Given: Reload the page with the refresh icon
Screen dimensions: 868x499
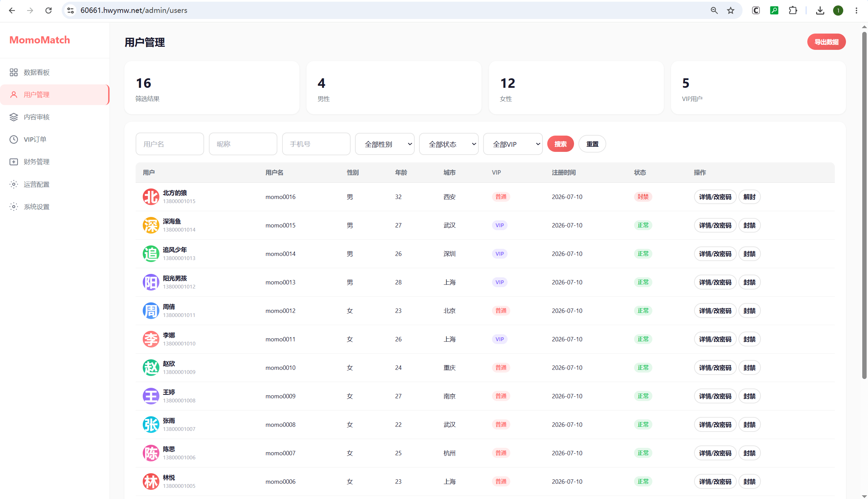Looking at the screenshot, I should click(48, 10).
